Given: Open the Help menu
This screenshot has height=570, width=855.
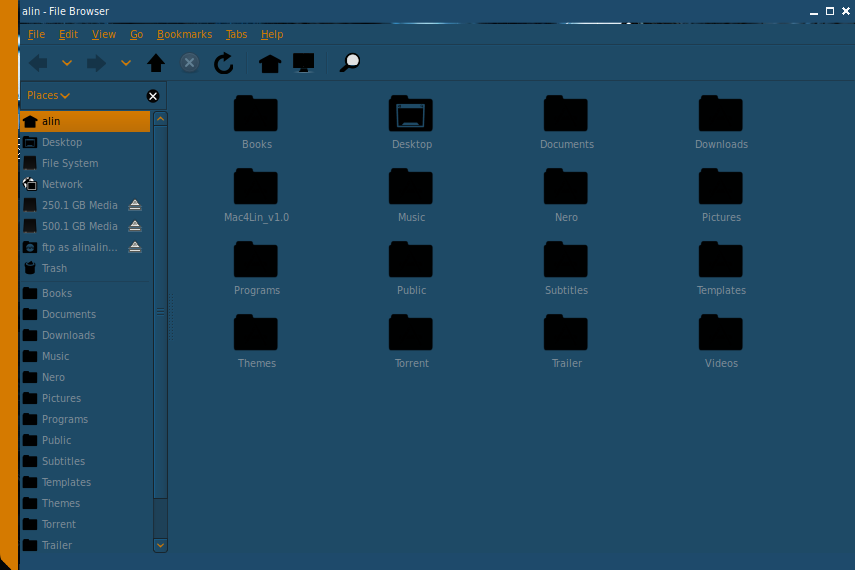Looking at the screenshot, I should pos(272,34).
